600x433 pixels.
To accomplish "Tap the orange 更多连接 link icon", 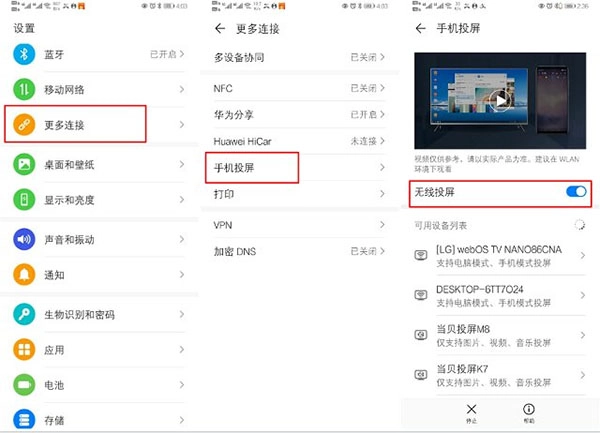I will coord(24,125).
